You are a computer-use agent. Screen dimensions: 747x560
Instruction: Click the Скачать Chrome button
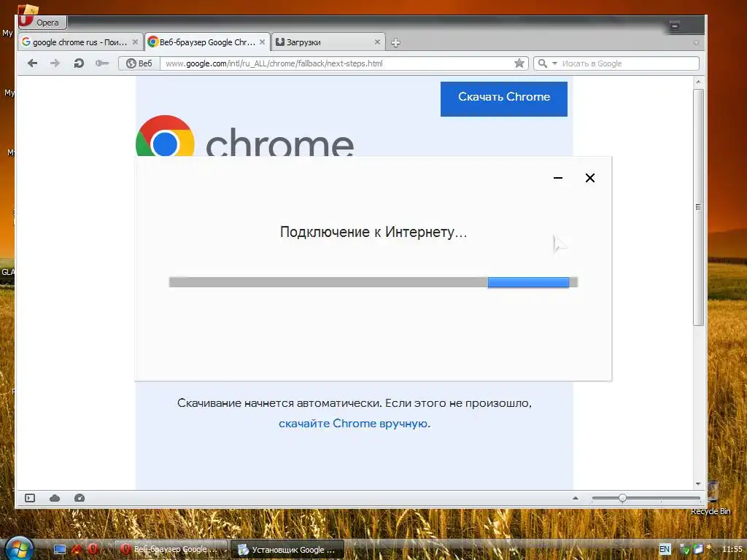click(x=503, y=98)
